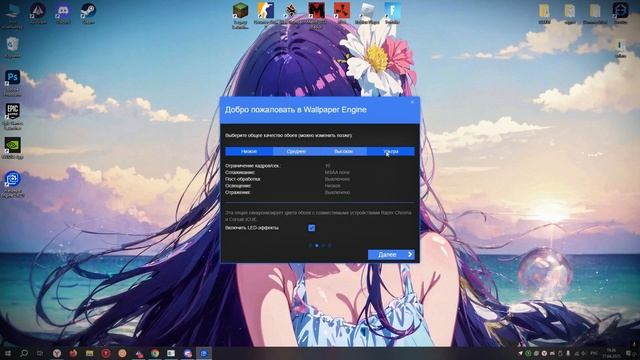Click the Далее button
The image size is (640, 360).
click(x=391, y=255)
